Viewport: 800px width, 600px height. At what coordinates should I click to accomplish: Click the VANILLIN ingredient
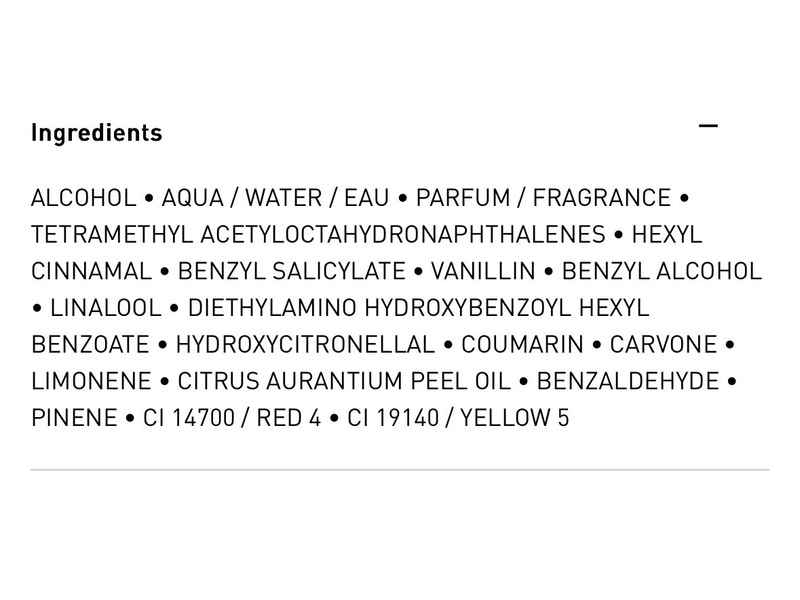point(483,271)
